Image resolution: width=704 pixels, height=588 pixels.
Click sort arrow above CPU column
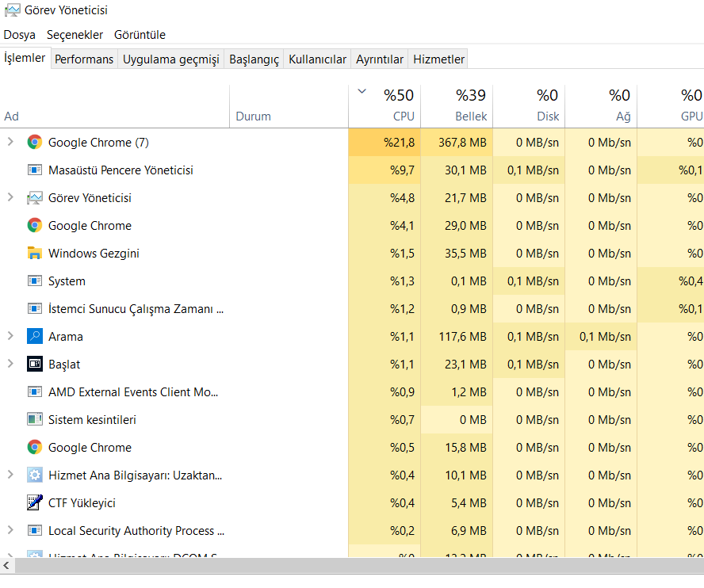(362, 92)
